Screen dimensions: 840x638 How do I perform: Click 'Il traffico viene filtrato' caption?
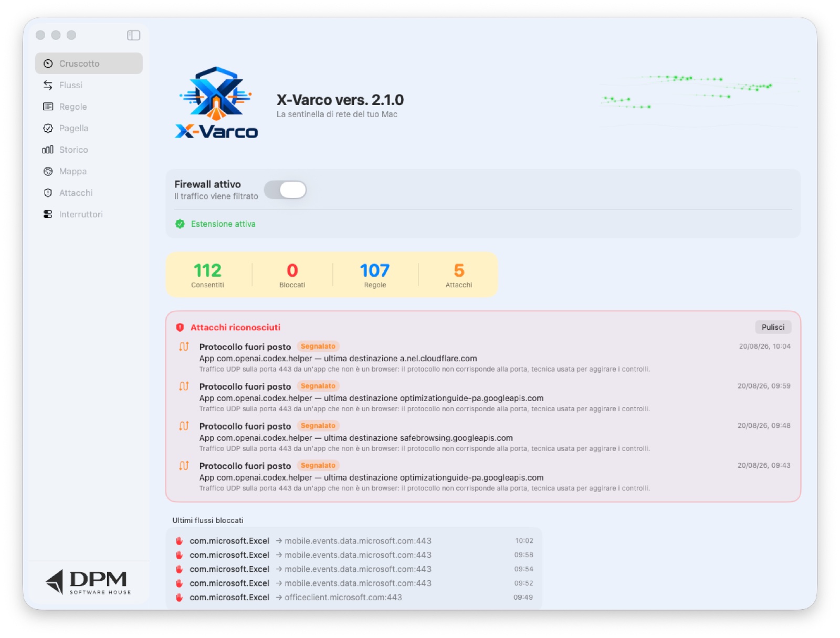pyautogui.click(x=216, y=196)
